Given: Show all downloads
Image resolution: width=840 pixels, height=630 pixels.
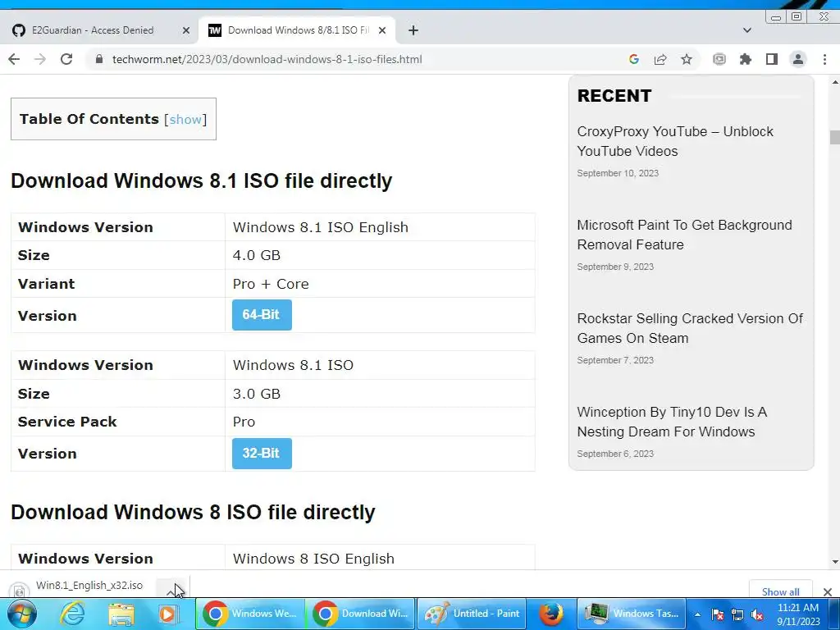Looking at the screenshot, I should click(781, 591).
